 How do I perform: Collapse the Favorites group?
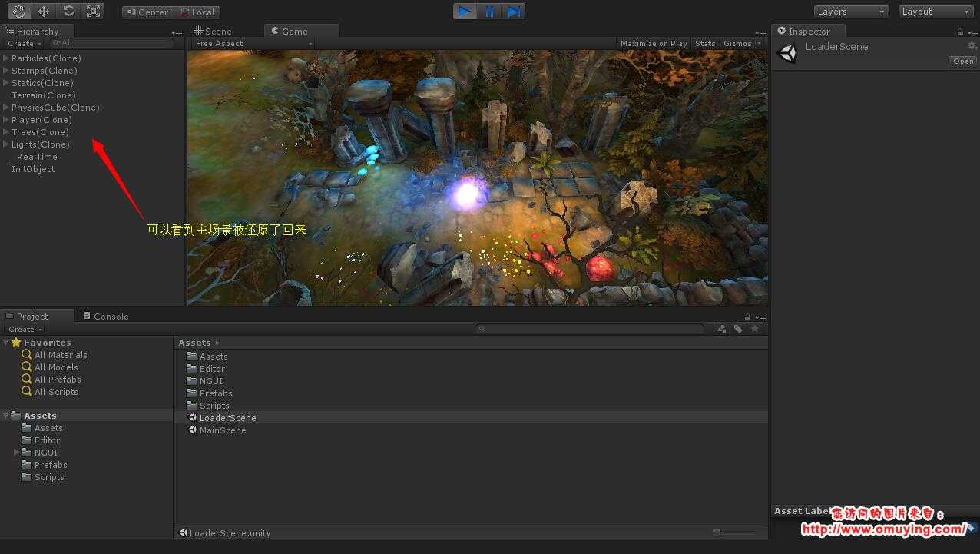pos(6,343)
